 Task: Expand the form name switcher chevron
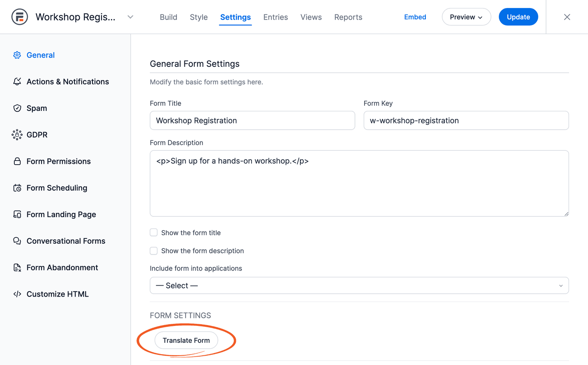click(x=131, y=17)
